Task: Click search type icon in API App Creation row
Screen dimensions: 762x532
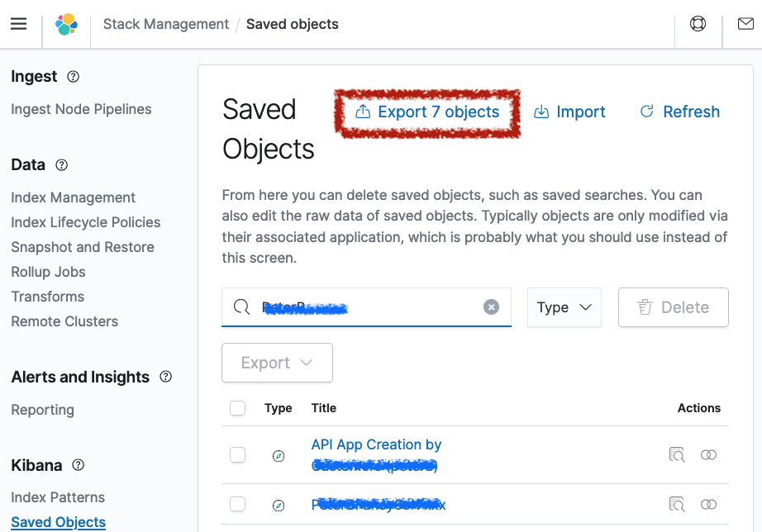Action: coord(279,456)
